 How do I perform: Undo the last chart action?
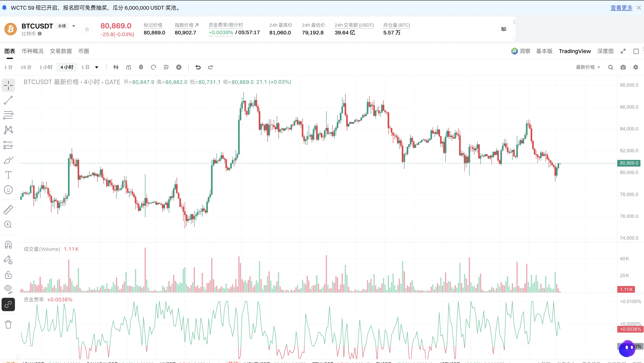198,67
